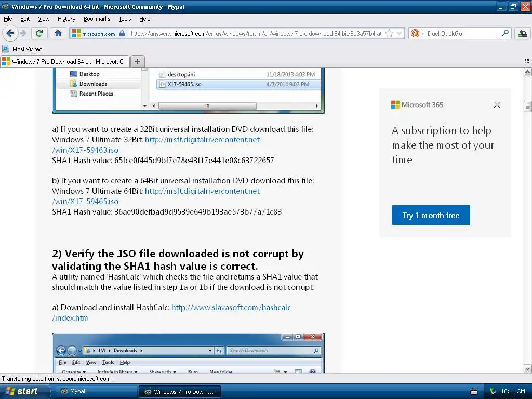Click the 10:11 AM clock
Viewport: 532px width, 399px height.
[513, 391]
